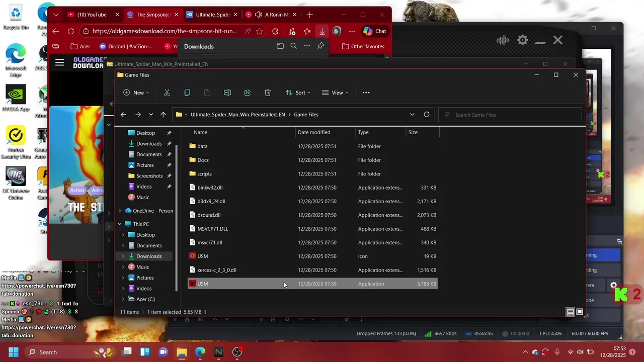Search downloads magnifier in Downloads panel
The image size is (644, 362).
pos(294,46)
